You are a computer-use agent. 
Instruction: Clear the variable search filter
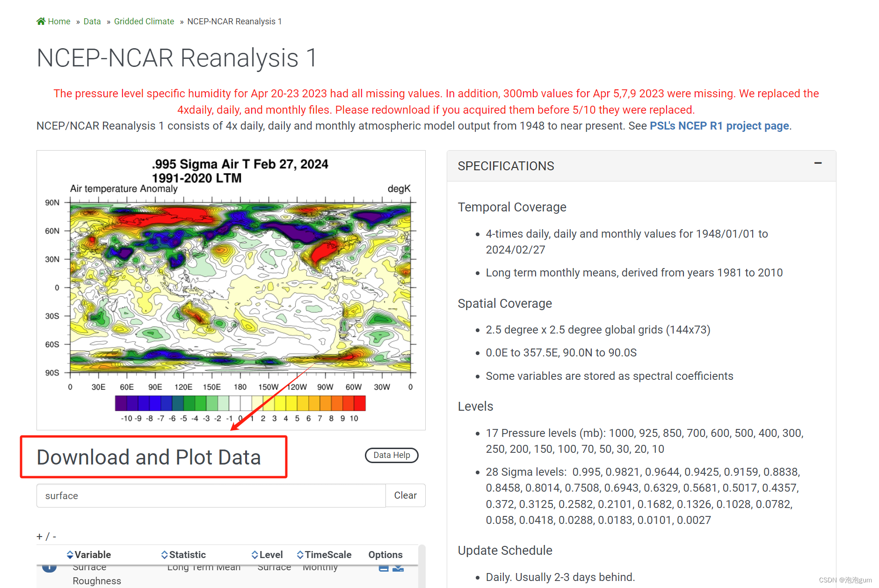click(405, 495)
